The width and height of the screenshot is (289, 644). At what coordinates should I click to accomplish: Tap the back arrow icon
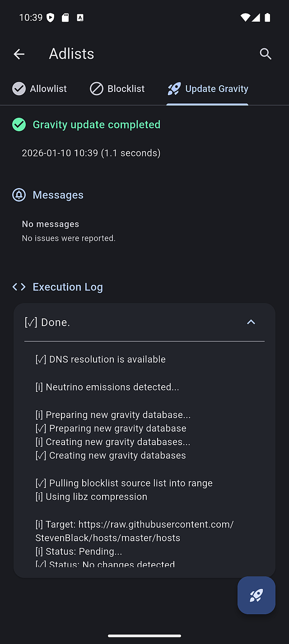(x=19, y=54)
